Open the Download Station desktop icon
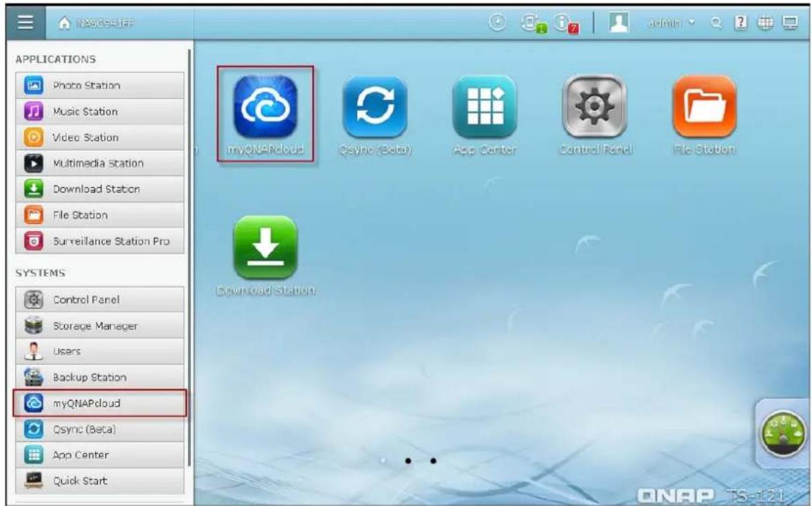The image size is (812, 506). tap(265, 256)
